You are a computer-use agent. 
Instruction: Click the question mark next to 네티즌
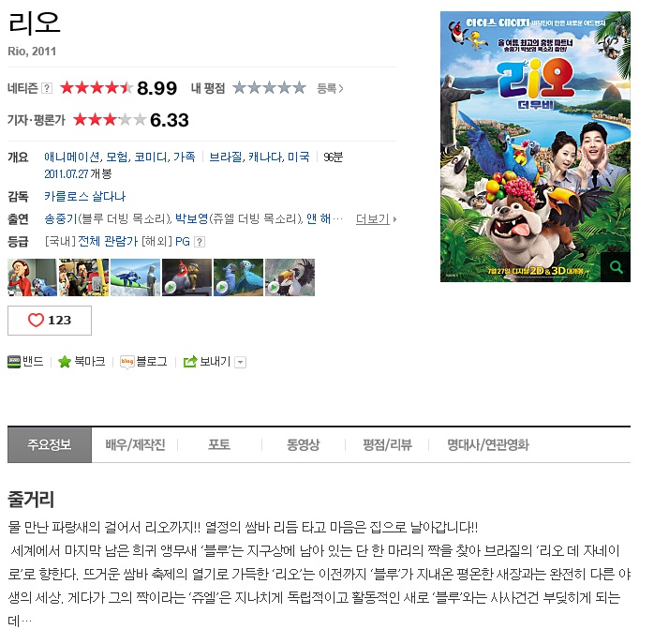(47, 88)
